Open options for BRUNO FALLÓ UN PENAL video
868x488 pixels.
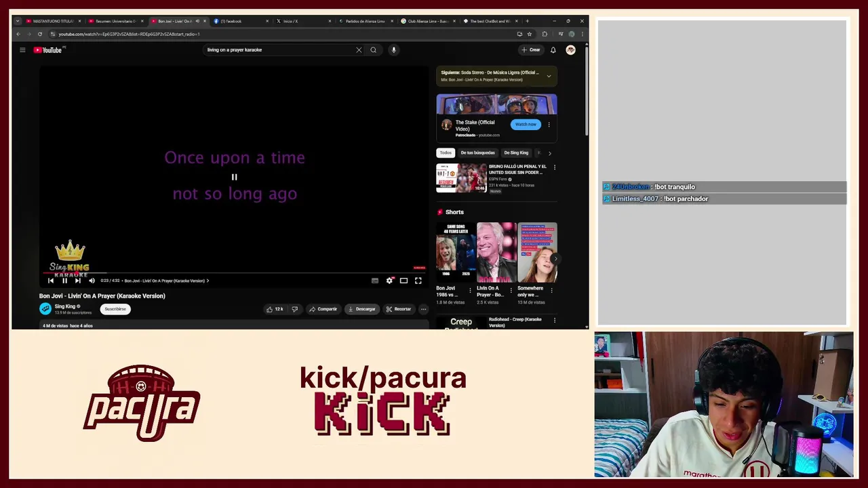click(555, 167)
